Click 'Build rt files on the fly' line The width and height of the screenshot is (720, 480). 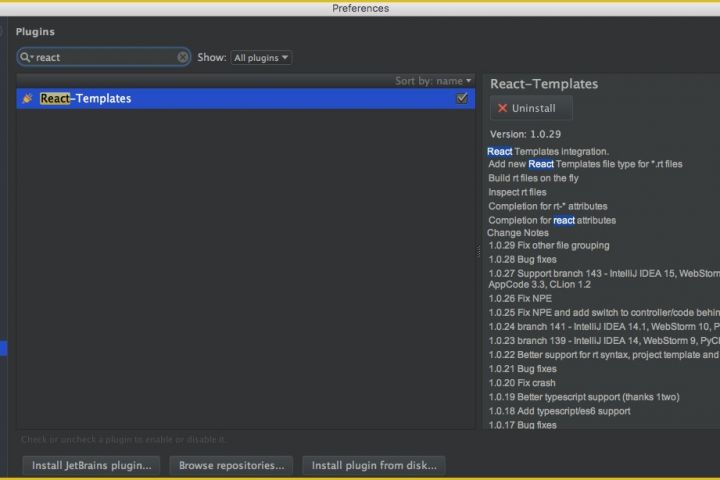coord(533,178)
